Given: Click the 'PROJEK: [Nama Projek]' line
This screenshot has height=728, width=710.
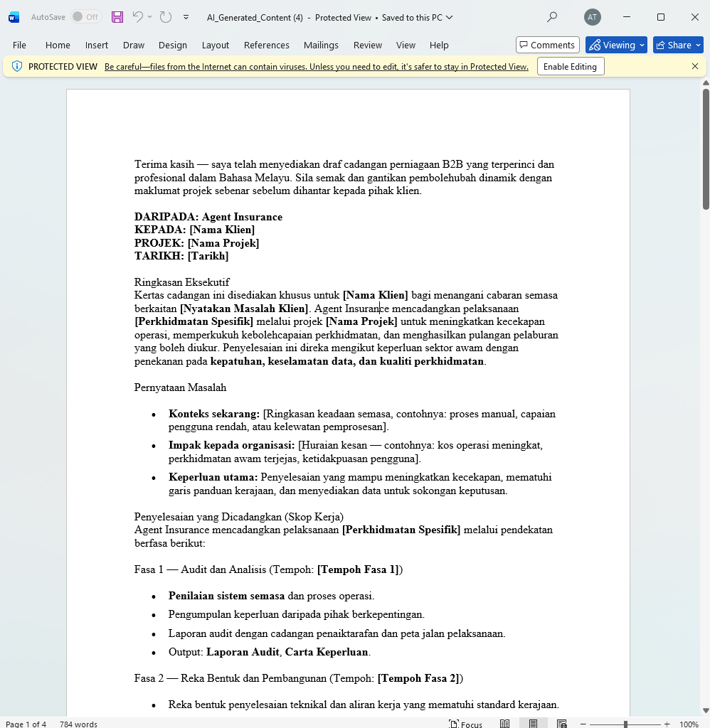Looking at the screenshot, I should [x=196, y=243].
